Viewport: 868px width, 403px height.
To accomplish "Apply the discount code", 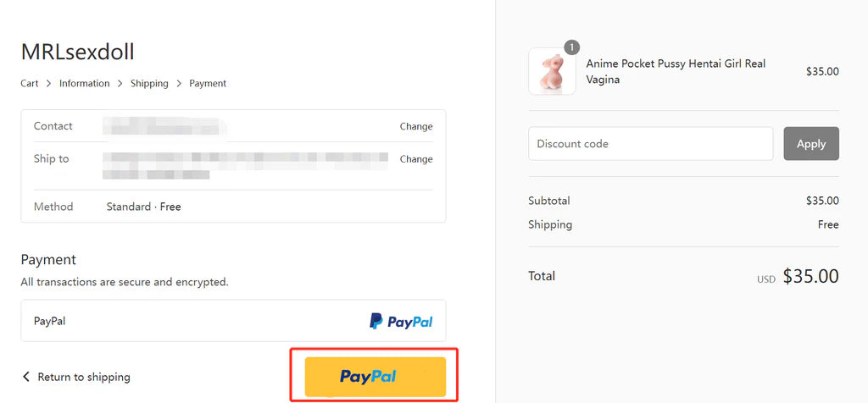I will click(x=810, y=144).
